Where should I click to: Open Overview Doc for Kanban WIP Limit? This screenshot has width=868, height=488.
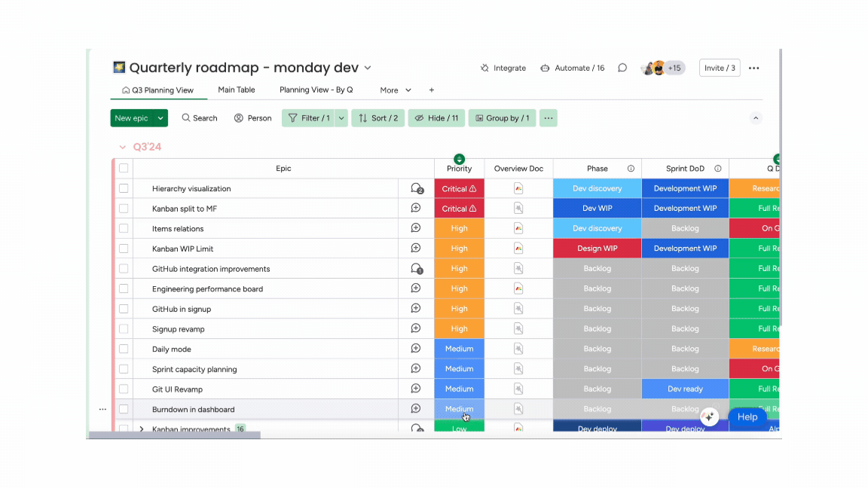[518, 249]
